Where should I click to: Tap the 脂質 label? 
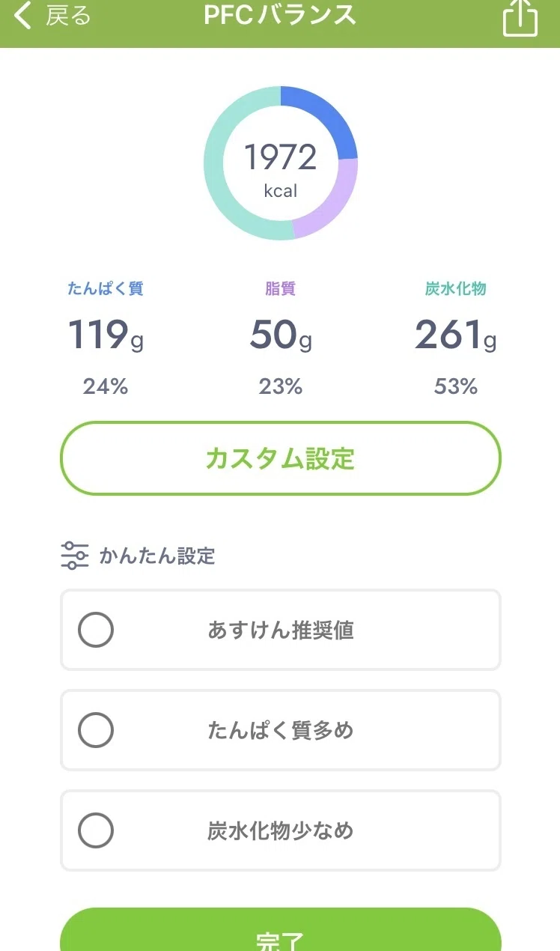click(x=281, y=288)
